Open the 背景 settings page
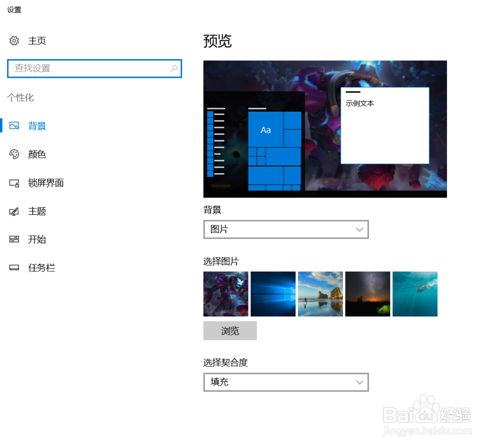The height and width of the screenshot is (448, 499). [x=37, y=126]
